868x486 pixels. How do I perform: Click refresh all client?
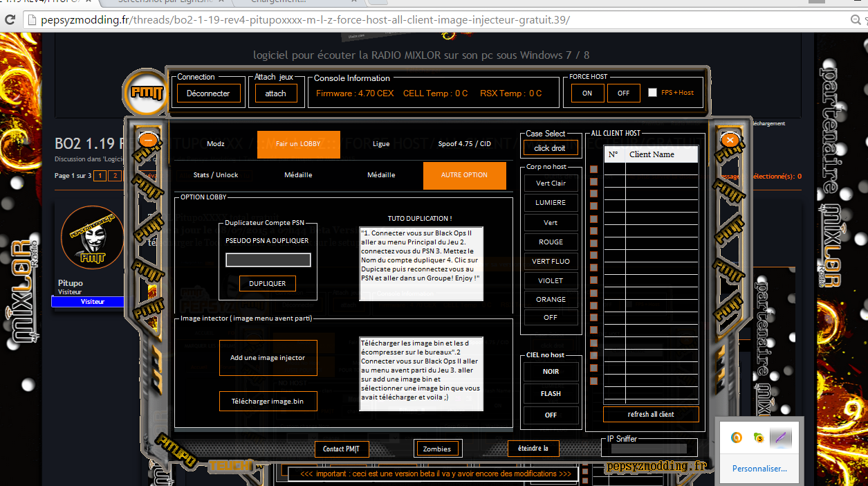(x=651, y=415)
